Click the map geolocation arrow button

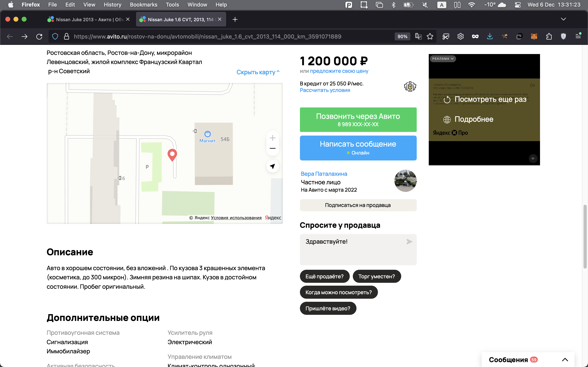272,166
